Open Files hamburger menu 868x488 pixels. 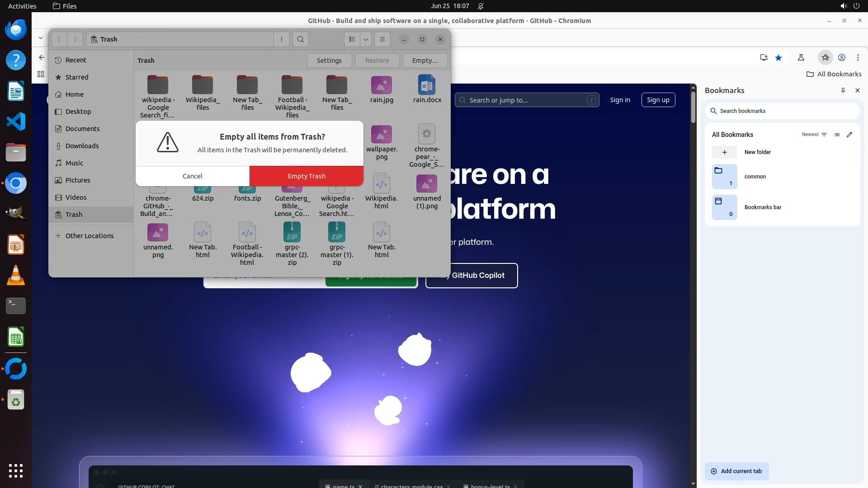click(382, 39)
